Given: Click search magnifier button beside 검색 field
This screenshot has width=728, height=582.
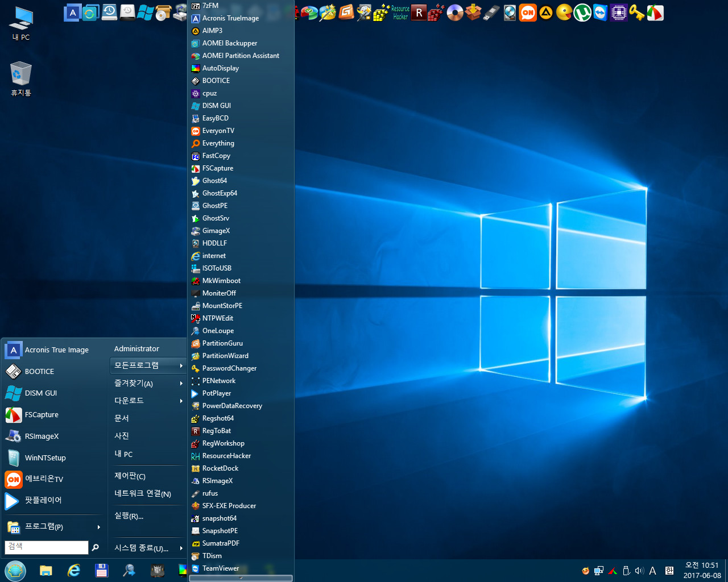Looking at the screenshot, I should click(x=95, y=547).
